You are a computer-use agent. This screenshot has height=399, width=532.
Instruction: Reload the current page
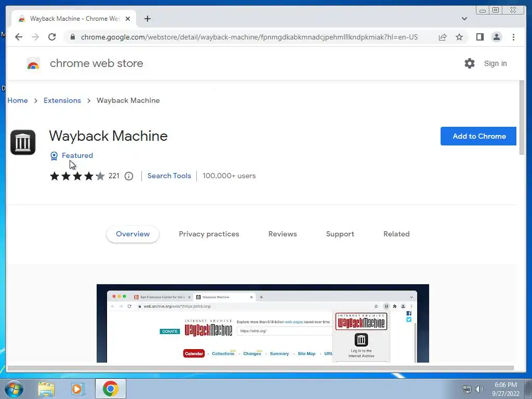click(52, 37)
